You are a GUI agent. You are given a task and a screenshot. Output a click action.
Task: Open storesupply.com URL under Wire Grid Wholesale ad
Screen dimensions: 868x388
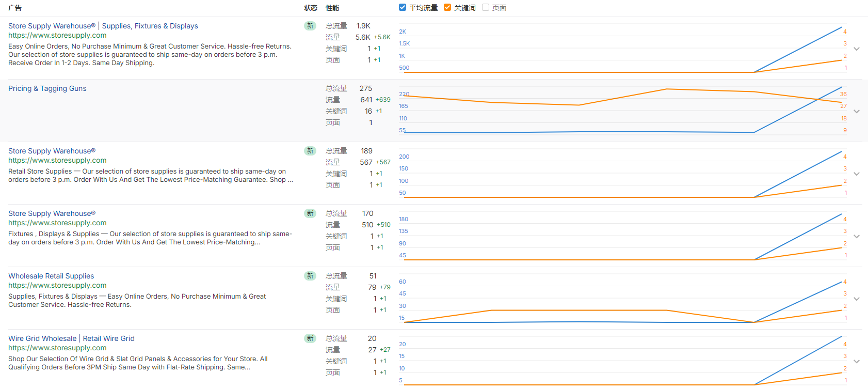point(57,348)
